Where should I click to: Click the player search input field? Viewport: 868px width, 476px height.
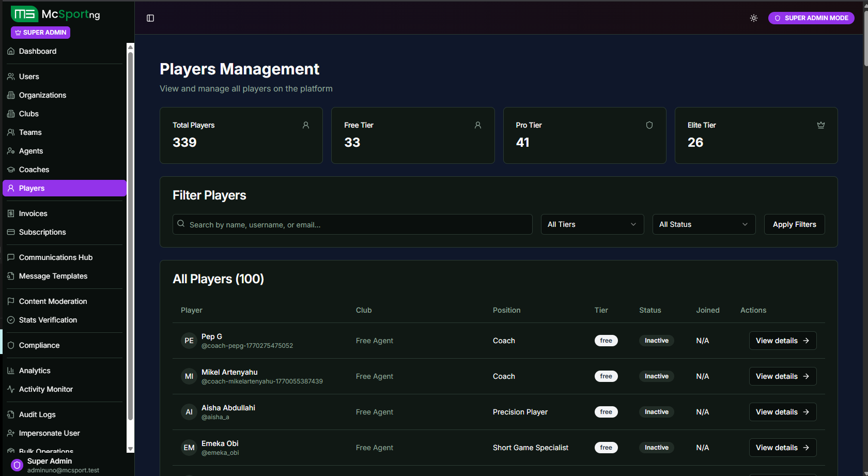(352, 224)
